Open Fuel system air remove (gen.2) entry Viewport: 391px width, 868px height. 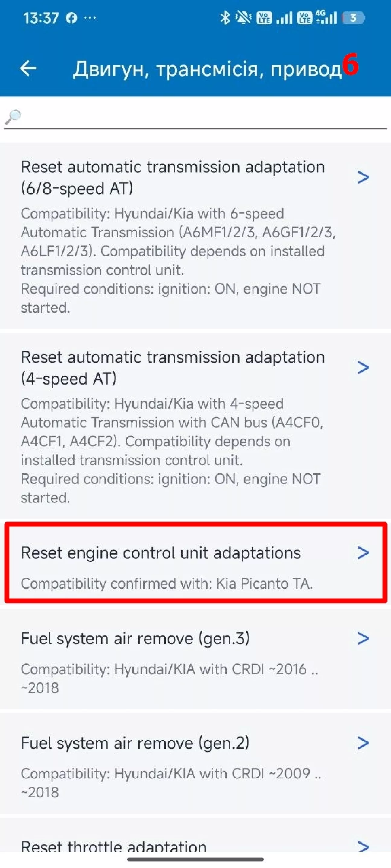click(135, 743)
